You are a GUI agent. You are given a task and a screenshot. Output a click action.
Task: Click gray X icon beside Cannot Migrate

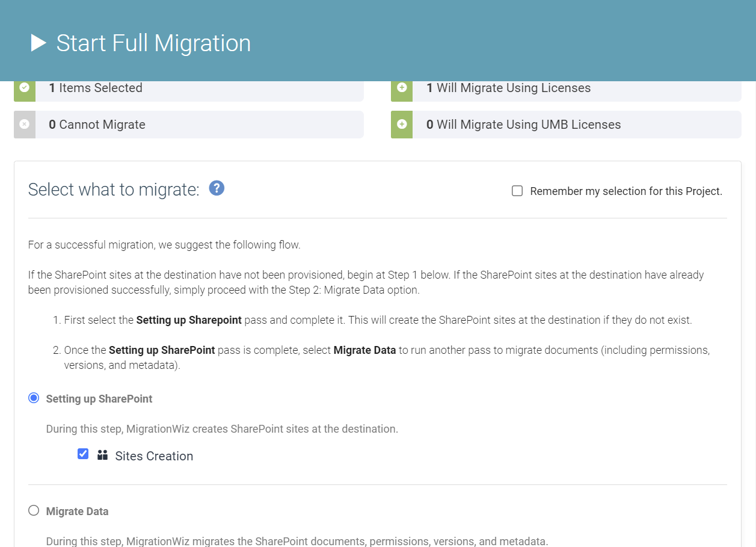click(24, 125)
